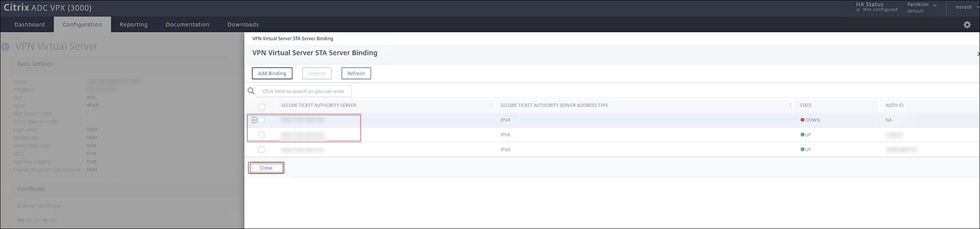Image resolution: width=980 pixels, height=229 pixels.
Task: Select the Configuration tab
Action: [x=82, y=25]
